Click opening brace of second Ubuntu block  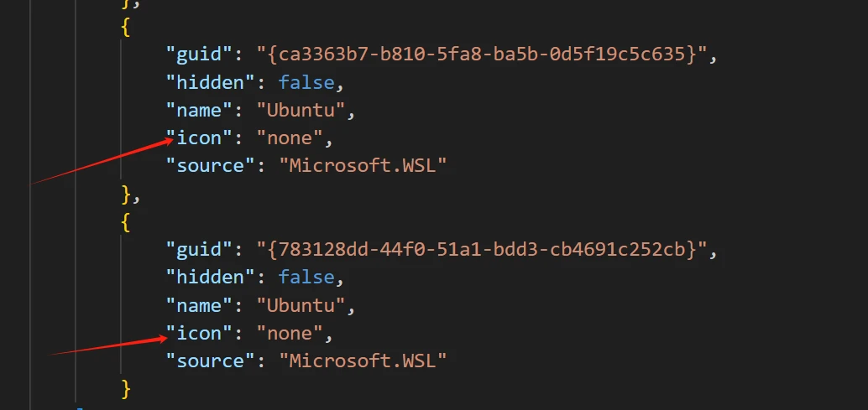[x=126, y=221]
